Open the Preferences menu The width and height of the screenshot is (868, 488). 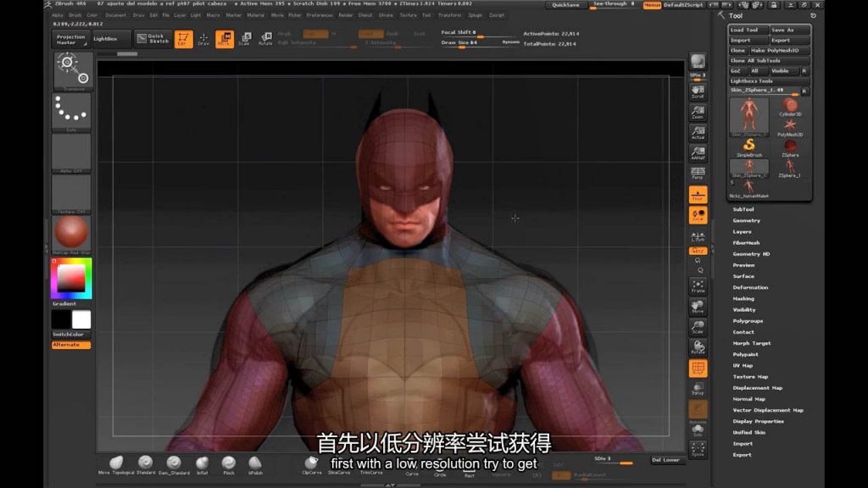click(320, 15)
